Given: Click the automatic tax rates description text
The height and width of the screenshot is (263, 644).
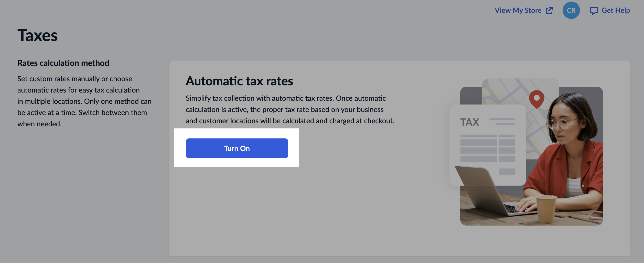Looking at the screenshot, I should pos(289,109).
